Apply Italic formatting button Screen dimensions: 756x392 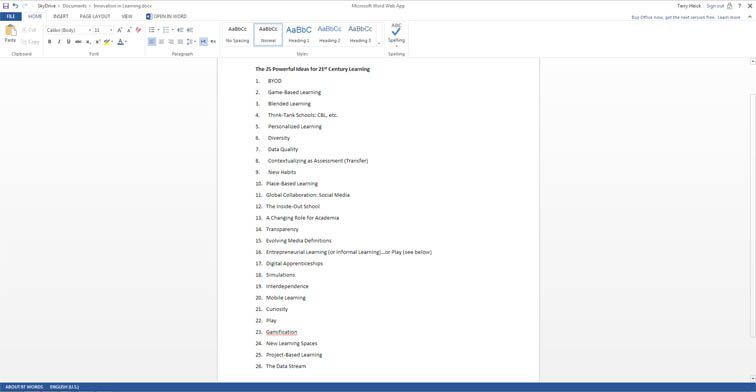(59, 42)
